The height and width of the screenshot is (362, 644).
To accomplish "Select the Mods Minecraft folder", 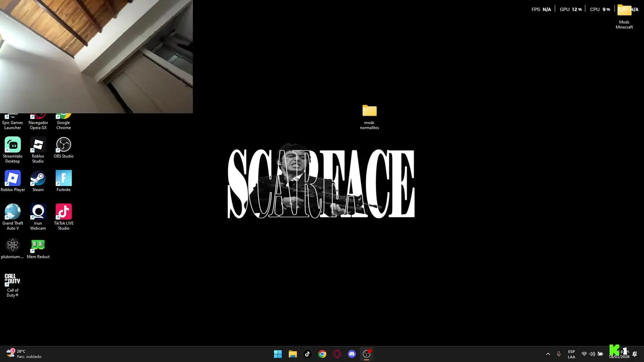I will pyautogui.click(x=624, y=17).
